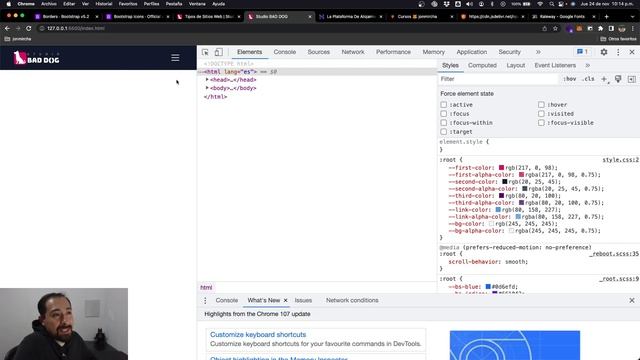Screen dimensions: 640x360
Task: Activate the inspect element picker tool
Action: point(205,52)
